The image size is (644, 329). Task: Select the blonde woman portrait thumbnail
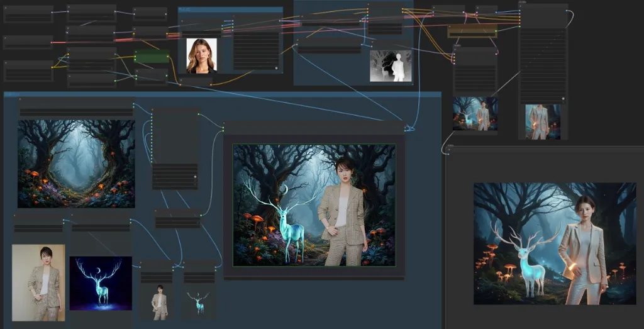coord(201,56)
